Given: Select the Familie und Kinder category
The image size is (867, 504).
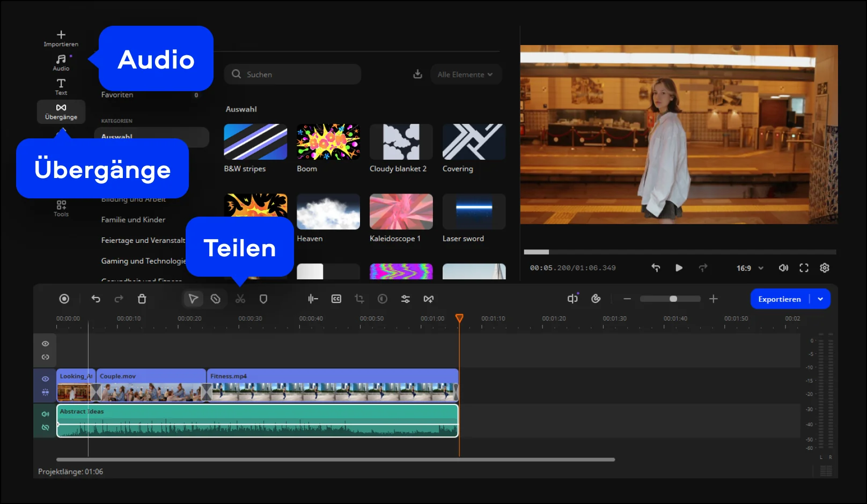Looking at the screenshot, I should [133, 220].
